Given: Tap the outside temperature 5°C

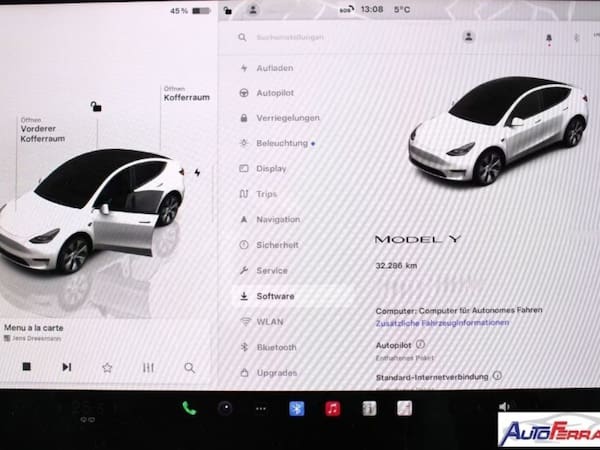Looking at the screenshot, I should pos(402,10).
